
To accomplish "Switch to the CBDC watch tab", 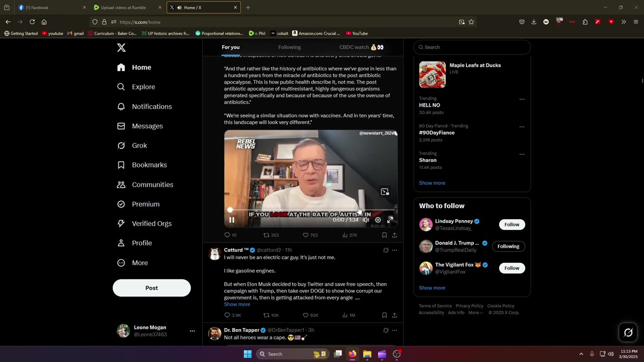I will (361, 47).
